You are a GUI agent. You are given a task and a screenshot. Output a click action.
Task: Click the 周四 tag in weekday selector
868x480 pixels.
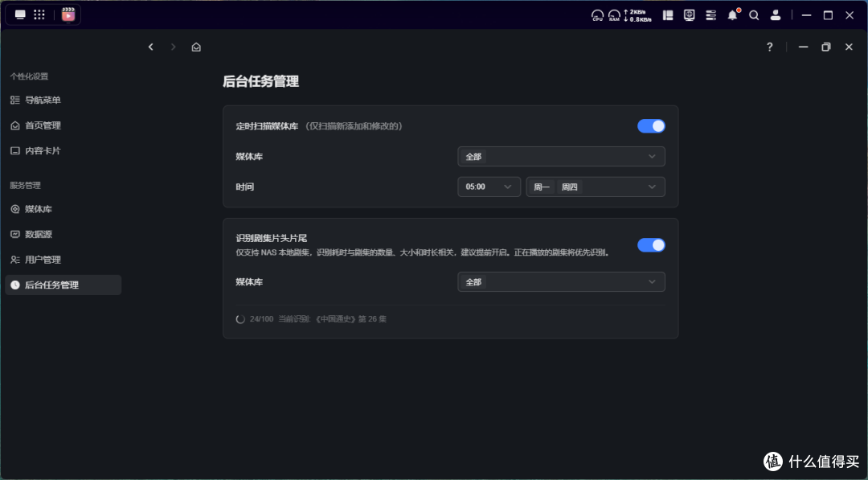570,187
